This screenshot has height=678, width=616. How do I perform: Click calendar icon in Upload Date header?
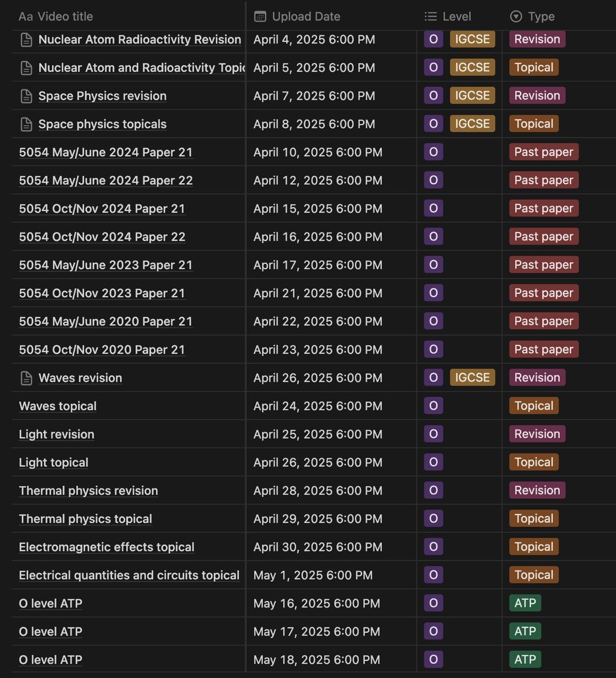260,16
